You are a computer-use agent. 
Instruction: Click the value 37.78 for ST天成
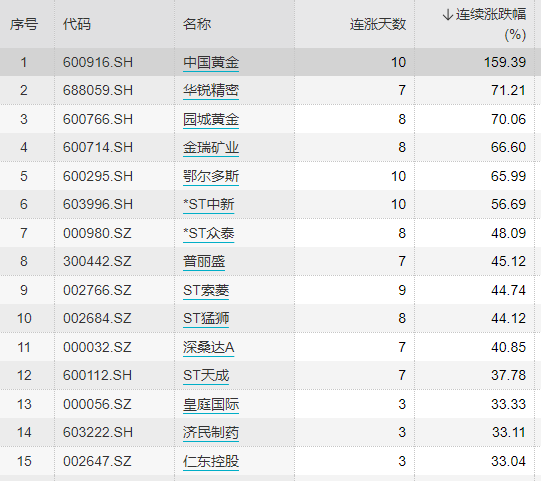click(508, 375)
